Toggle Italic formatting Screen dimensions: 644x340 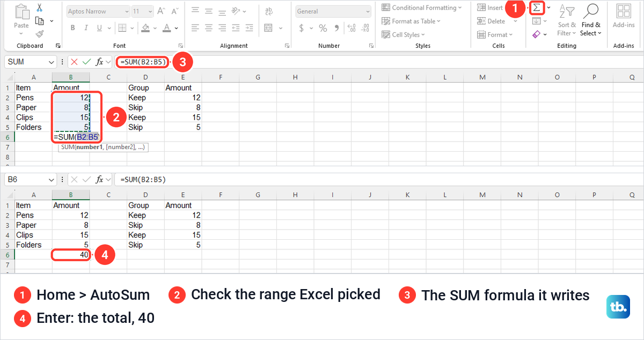[86, 28]
